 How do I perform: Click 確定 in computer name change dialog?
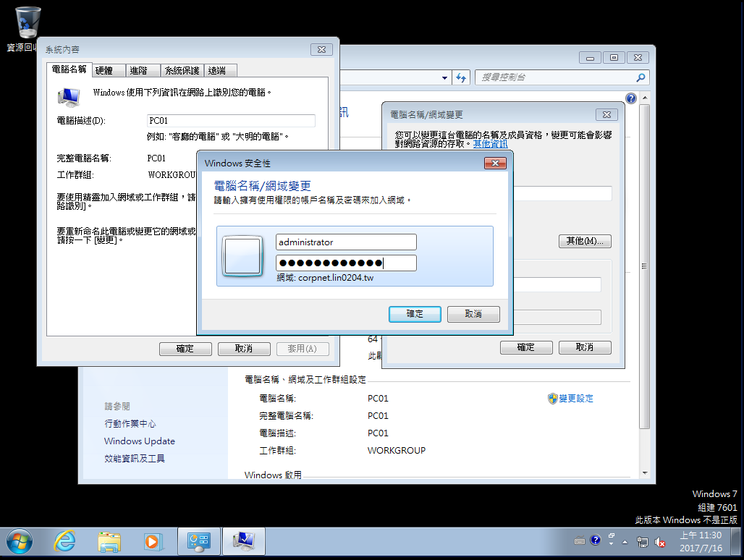coord(526,347)
